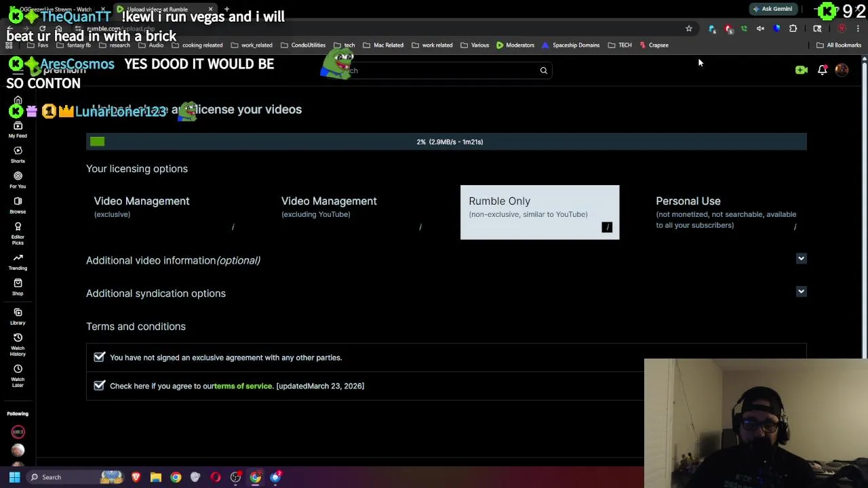This screenshot has width=868, height=488.
Task: Open the Moderators bookmark
Action: (x=515, y=45)
